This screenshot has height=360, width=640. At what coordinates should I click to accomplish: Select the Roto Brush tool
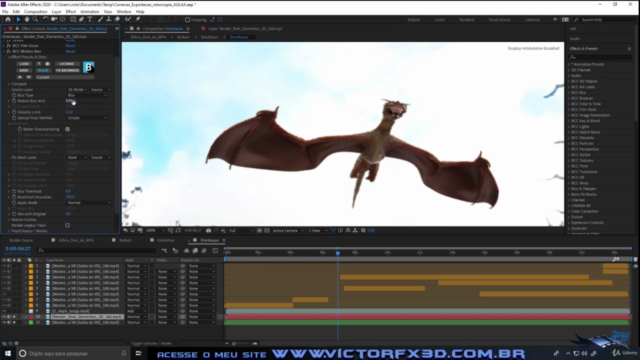128,20
